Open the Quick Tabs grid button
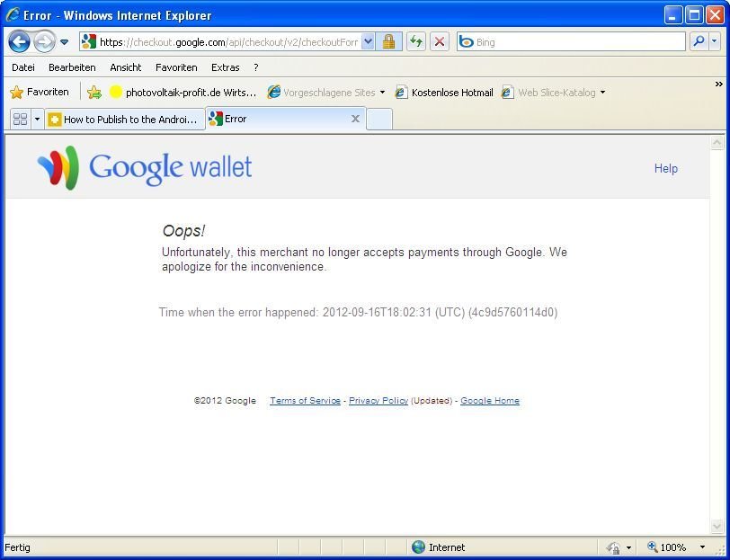The width and height of the screenshot is (730, 560). 20,120
